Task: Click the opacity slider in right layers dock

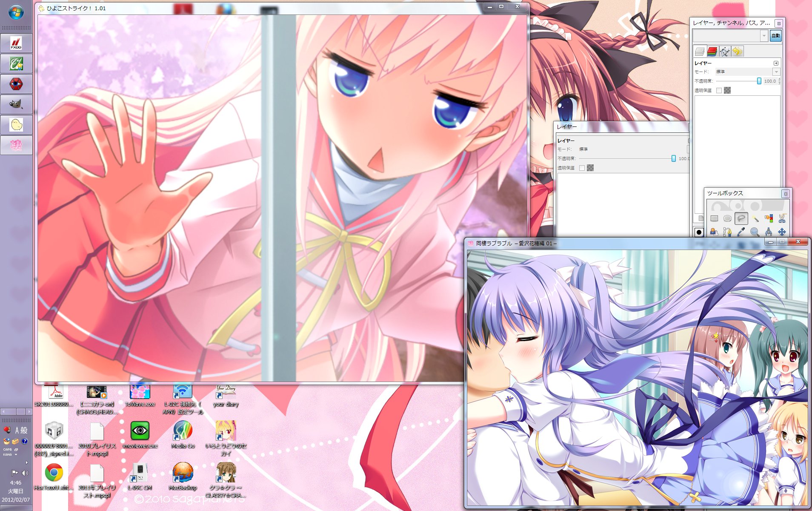Action: pyautogui.click(x=739, y=81)
